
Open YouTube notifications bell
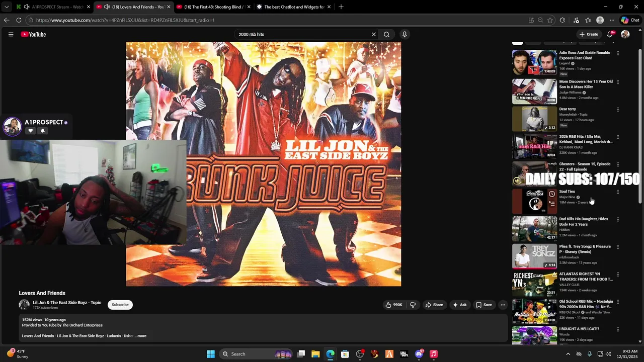tap(610, 34)
